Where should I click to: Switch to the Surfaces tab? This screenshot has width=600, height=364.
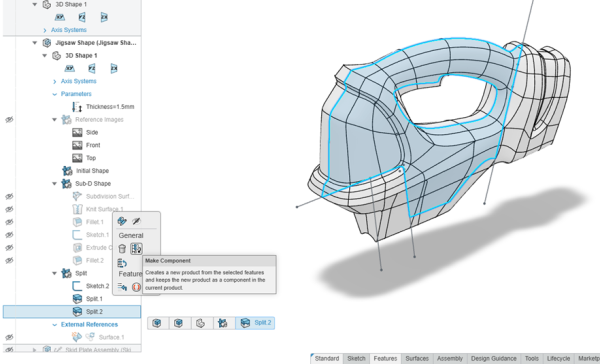click(x=417, y=359)
